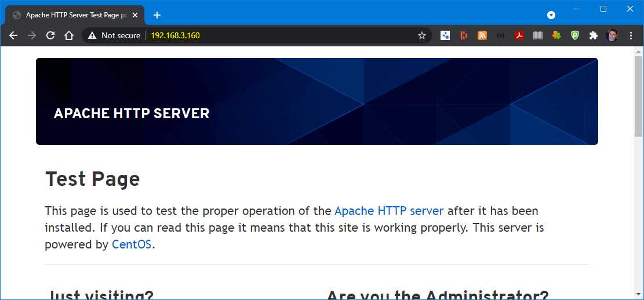This screenshot has height=300, width=644.
Task: Follow the CentOS link
Action: [x=132, y=244]
